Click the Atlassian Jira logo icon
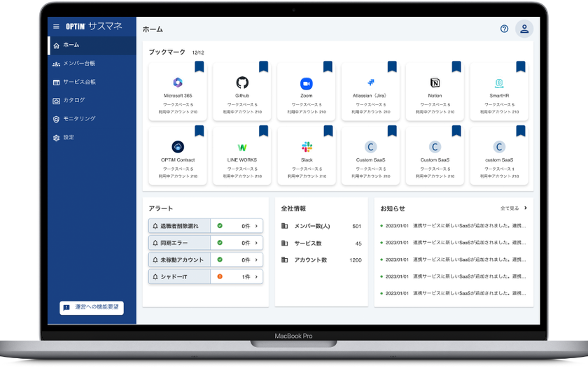The height and width of the screenshot is (375, 588). (371, 83)
